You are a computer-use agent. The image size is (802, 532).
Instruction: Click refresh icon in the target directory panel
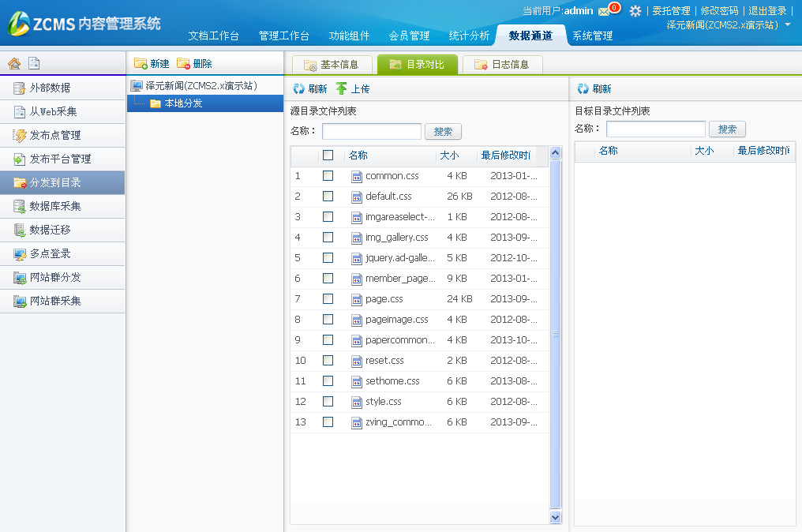583,88
